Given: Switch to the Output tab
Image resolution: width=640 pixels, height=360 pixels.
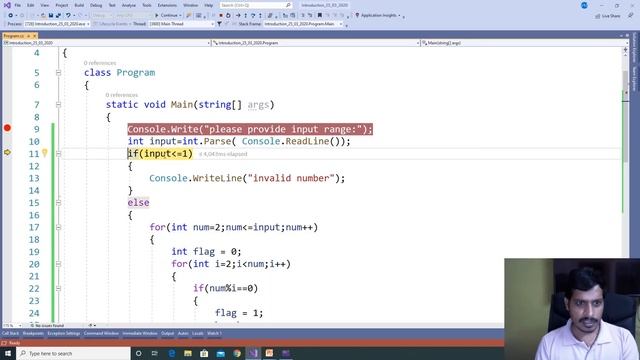Looking at the screenshot, I should [167, 333].
